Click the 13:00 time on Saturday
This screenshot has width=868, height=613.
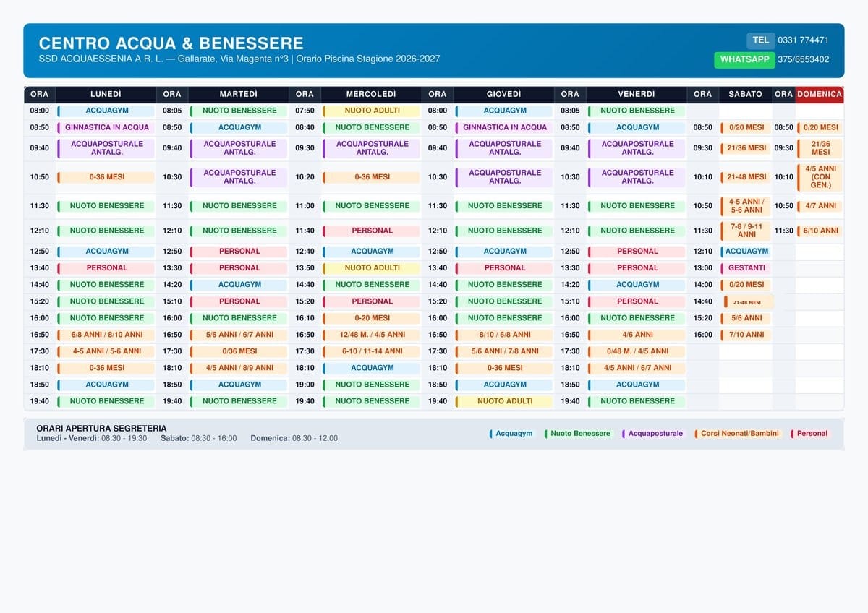[702, 268]
